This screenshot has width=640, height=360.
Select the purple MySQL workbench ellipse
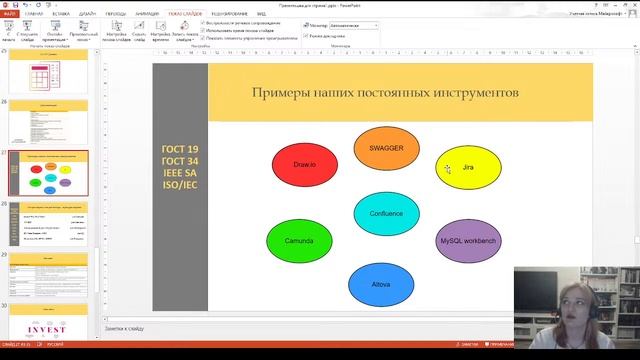click(x=468, y=241)
